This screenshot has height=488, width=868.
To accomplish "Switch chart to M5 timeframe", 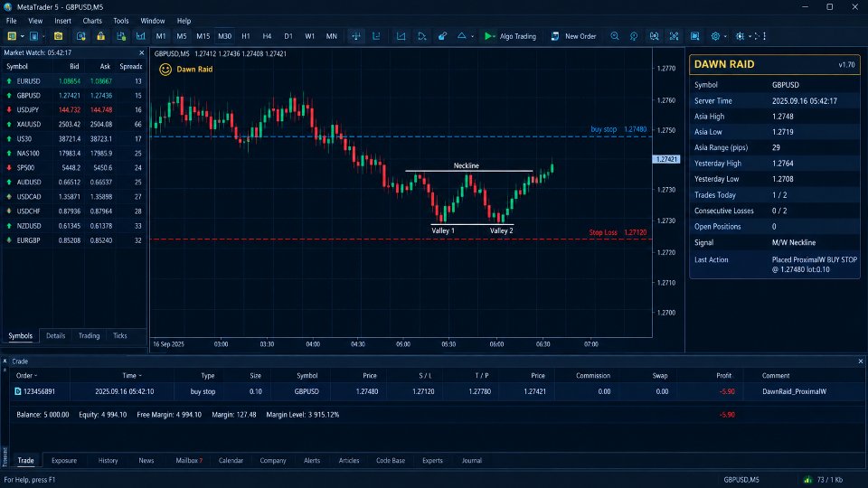I will pos(182,36).
